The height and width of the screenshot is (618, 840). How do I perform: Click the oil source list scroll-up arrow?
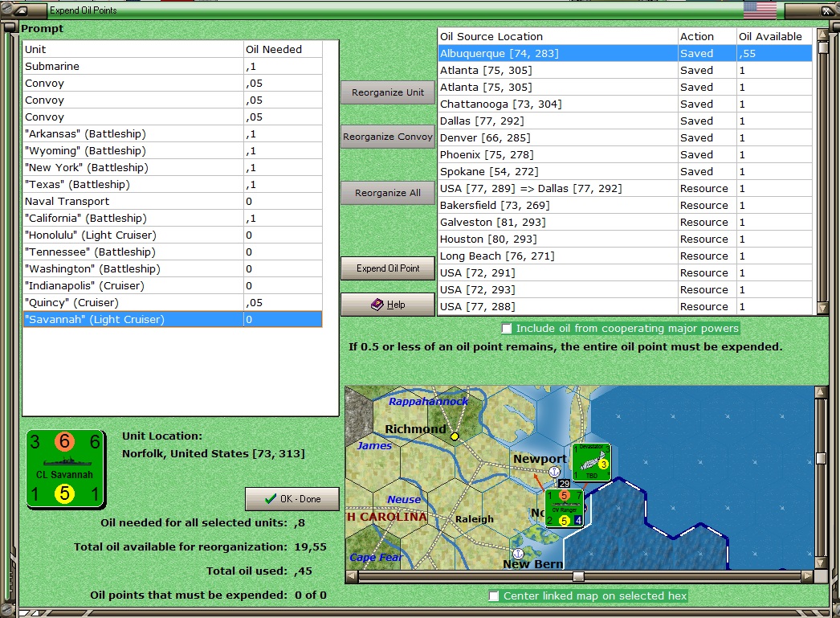(x=822, y=35)
